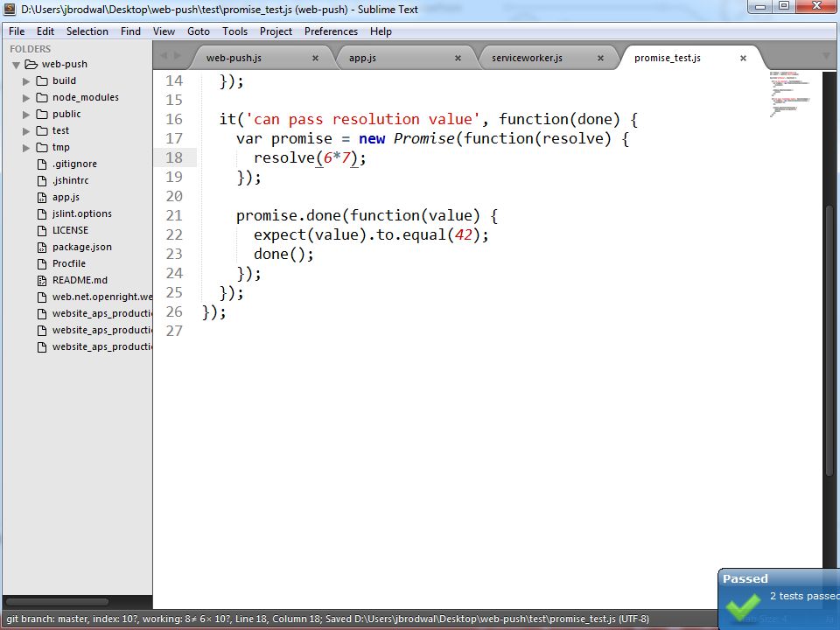Go to the previous tab arrow
Screen dimensions: 840x630
(164, 56)
